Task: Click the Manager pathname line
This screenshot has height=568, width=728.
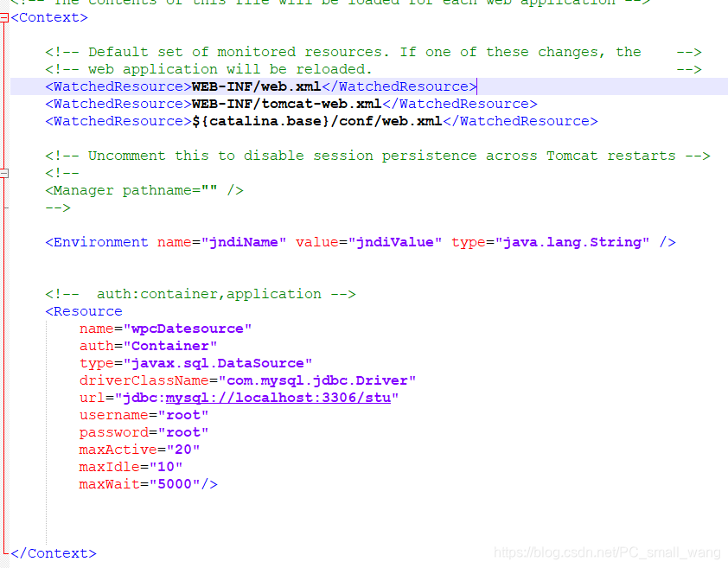Action: pos(144,190)
